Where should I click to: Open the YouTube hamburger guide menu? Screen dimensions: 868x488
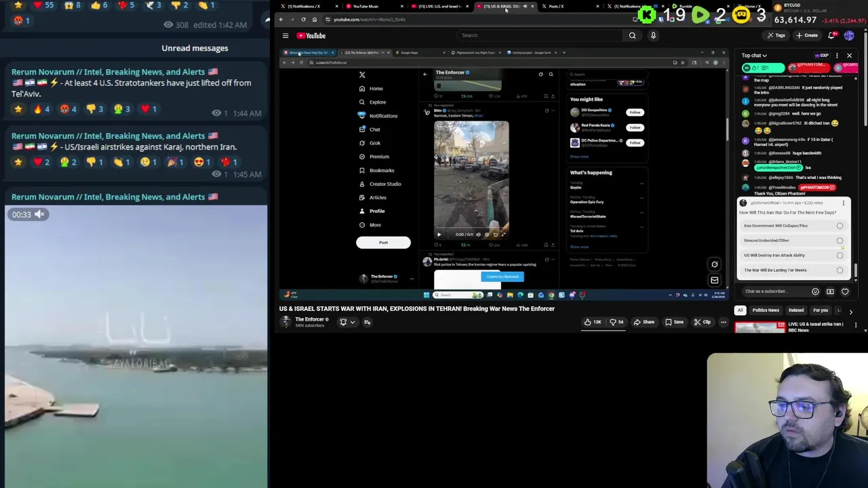[285, 35]
